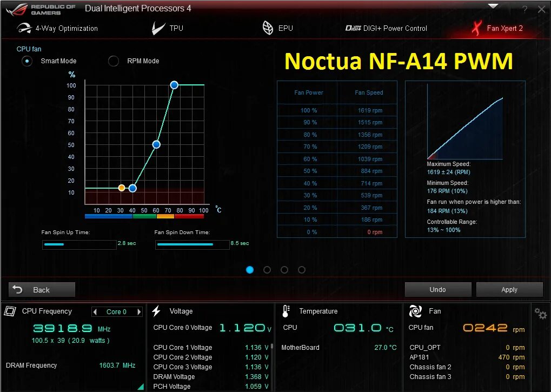Click the Fan monitor icon
Viewport: 551px width, 392px height.
[x=415, y=311]
